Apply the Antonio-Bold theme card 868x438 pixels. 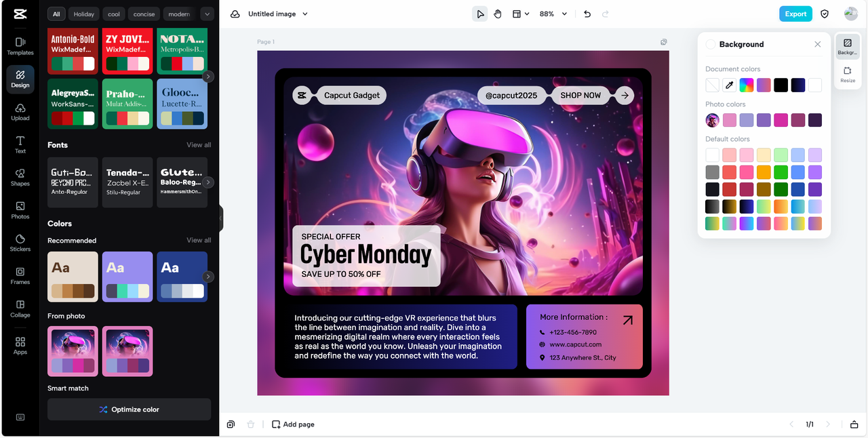click(x=73, y=51)
